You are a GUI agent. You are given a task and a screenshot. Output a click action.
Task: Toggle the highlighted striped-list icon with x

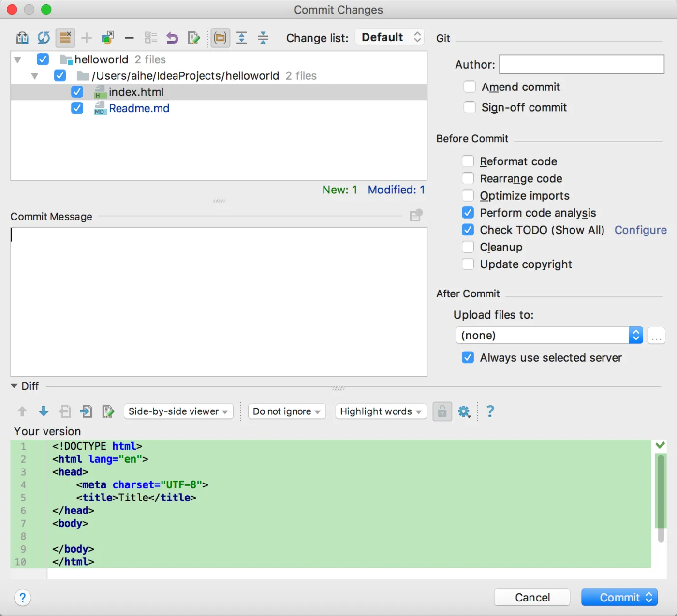[65, 38]
